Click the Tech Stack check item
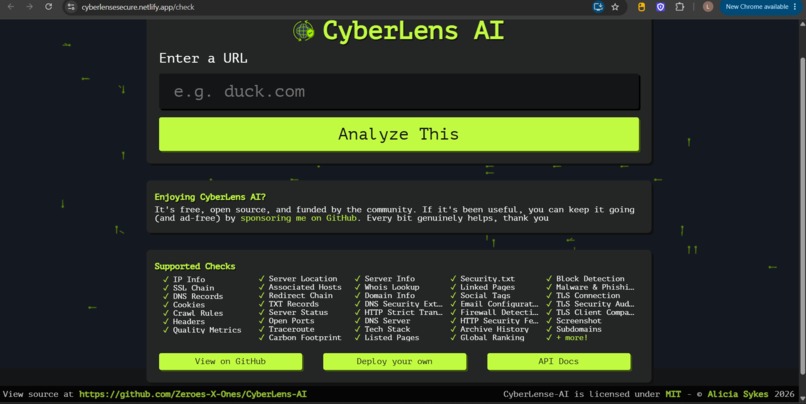Image resolution: width=806 pixels, height=404 pixels. (x=387, y=329)
